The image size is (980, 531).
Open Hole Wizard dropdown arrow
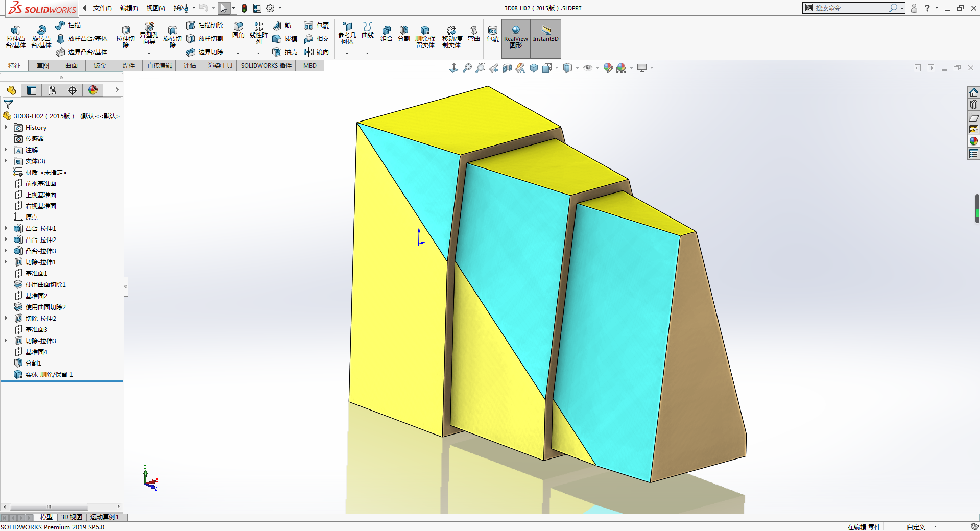[x=149, y=53]
